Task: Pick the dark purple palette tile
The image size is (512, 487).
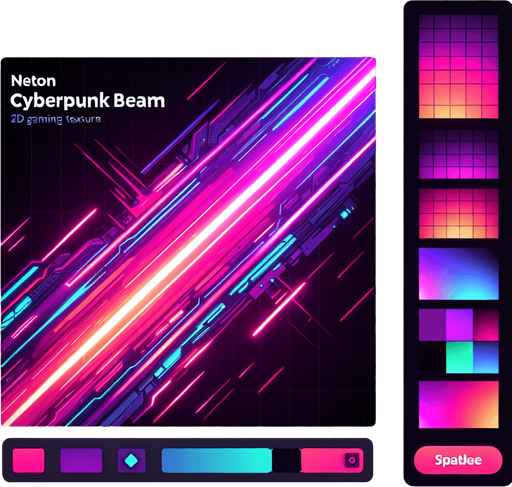Action: click(432, 325)
